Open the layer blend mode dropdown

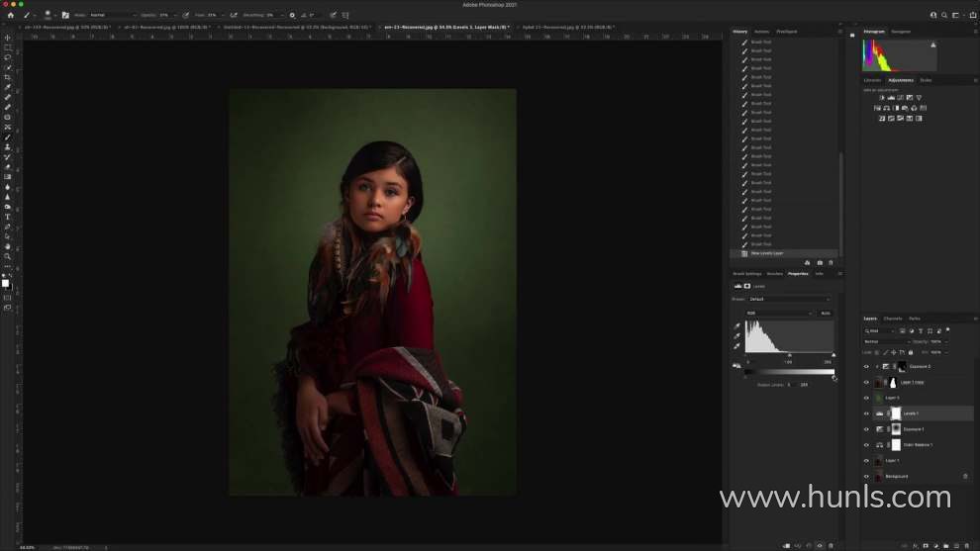[x=885, y=341]
